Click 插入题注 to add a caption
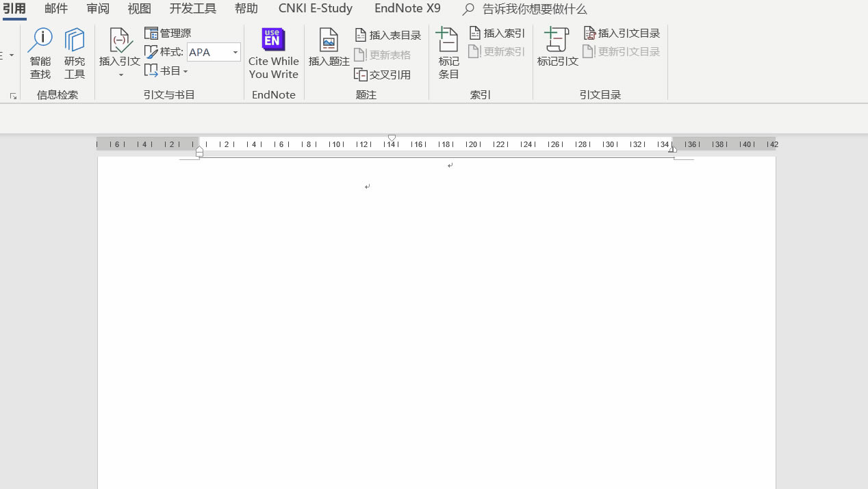 329,55
